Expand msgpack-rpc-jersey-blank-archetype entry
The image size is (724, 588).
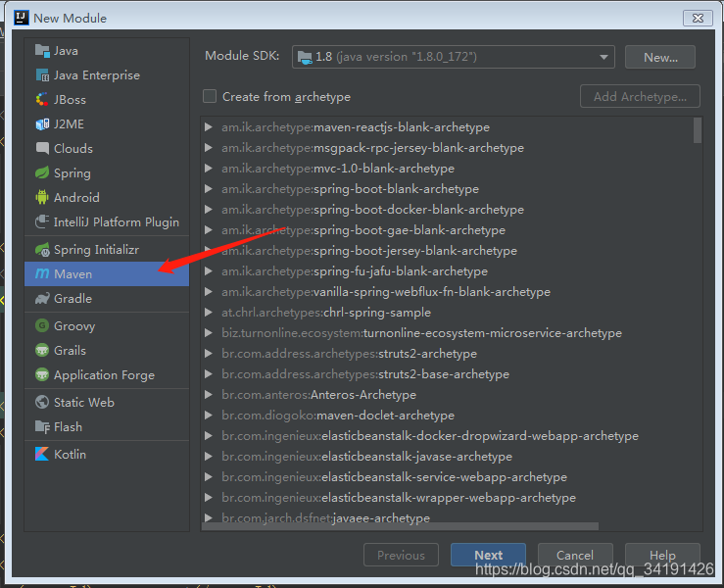click(x=209, y=148)
